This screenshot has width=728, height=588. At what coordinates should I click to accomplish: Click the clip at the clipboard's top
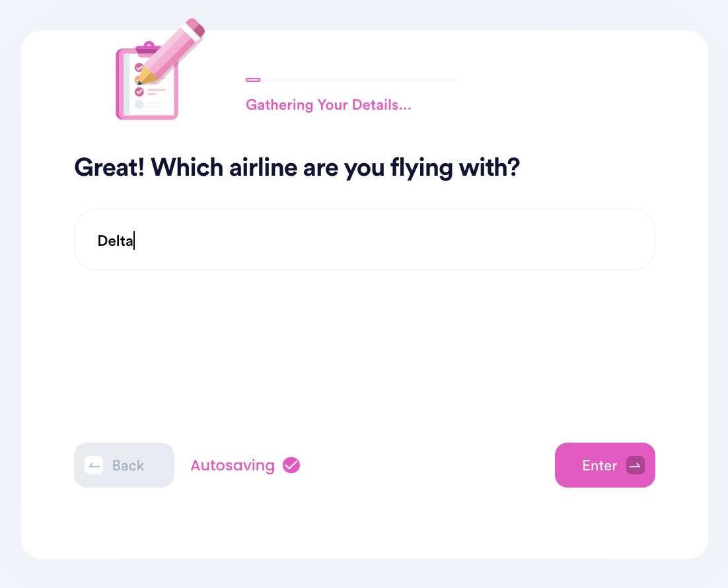147,48
